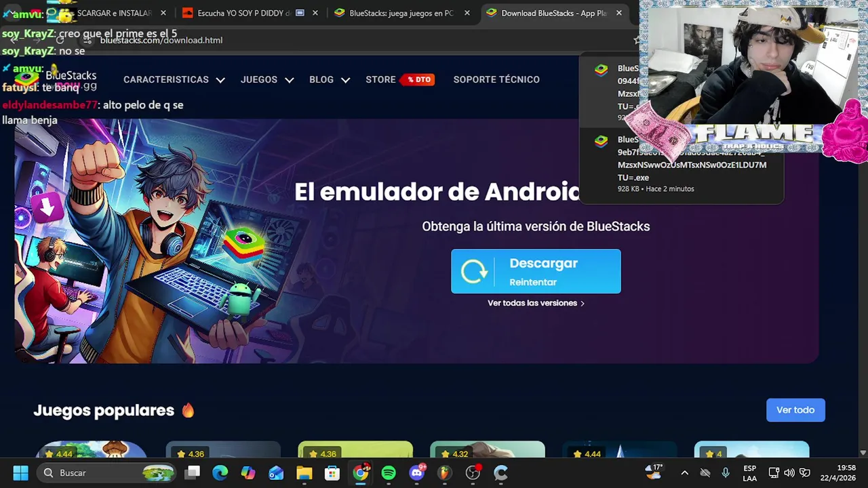The height and width of the screenshot is (488, 868).
Task: Launch Microsoft Edge from the taskbar
Action: 220,473
